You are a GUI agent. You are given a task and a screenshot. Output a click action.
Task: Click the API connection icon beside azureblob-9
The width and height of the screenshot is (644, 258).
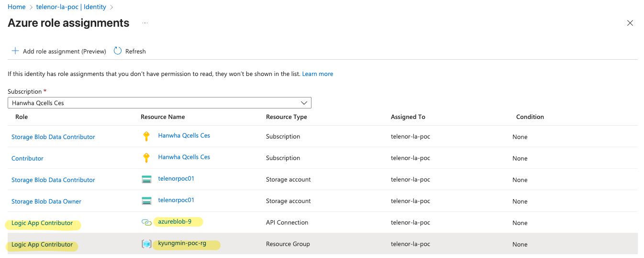[146, 223]
